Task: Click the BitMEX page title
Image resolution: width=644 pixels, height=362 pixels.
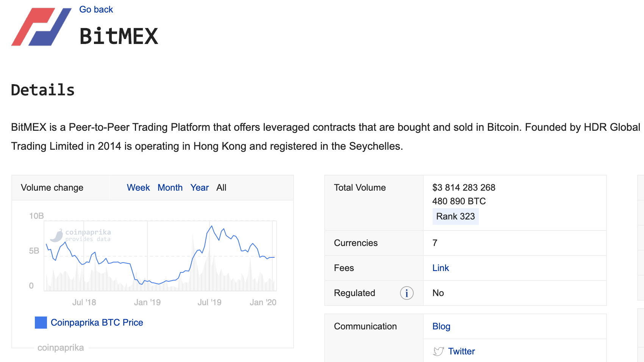Action: pyautogui.click(x=119, y=36)
